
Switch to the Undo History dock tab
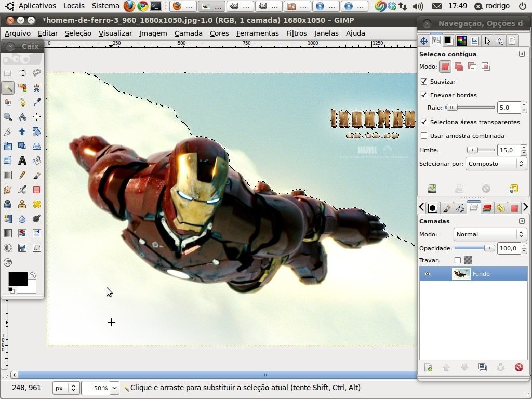(x=500, y=208)
